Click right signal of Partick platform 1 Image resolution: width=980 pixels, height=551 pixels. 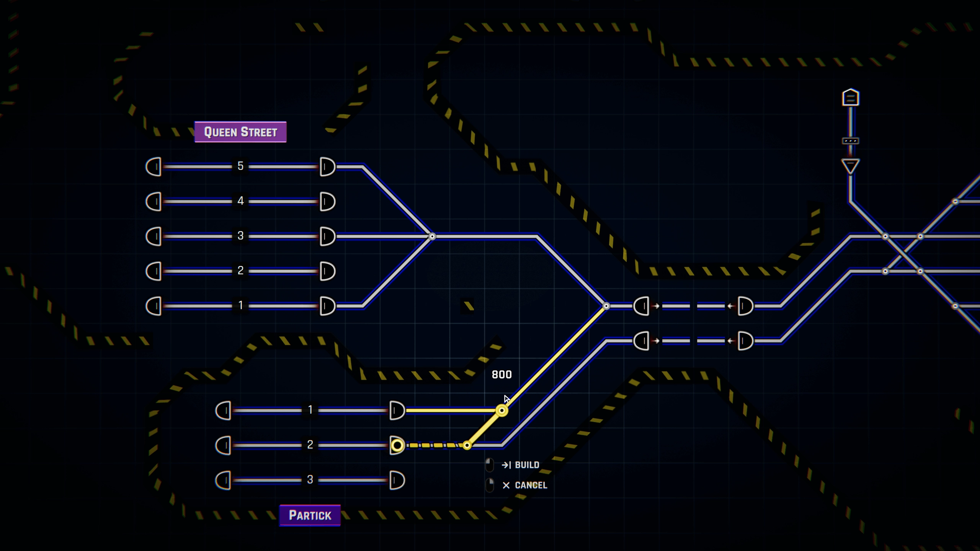(x=397, y=411)
